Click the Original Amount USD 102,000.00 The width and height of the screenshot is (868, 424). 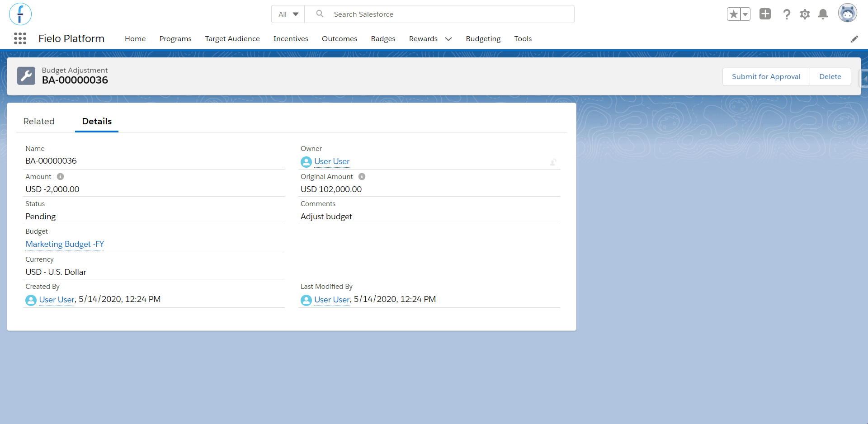331,189
